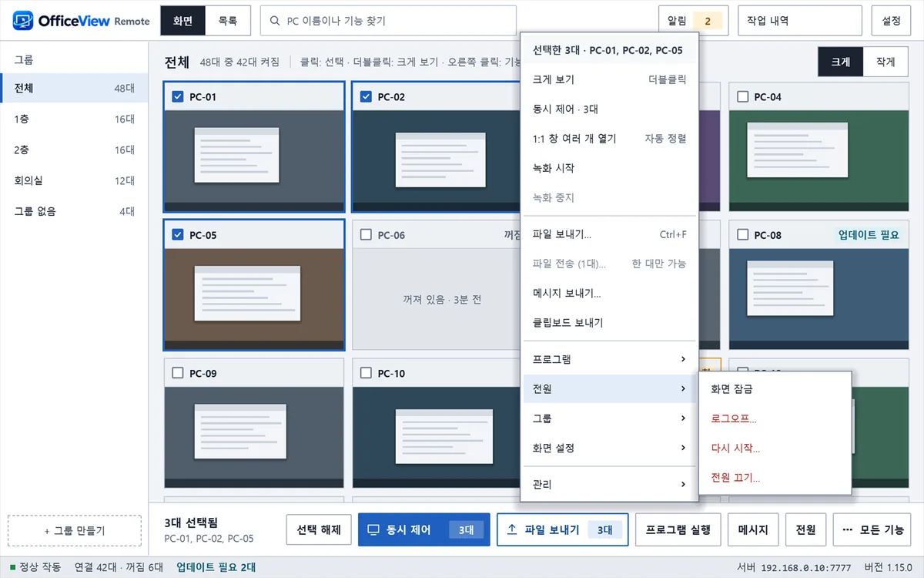
Task: Open PC-05 screen thumbnail
Action: (254, 299)
